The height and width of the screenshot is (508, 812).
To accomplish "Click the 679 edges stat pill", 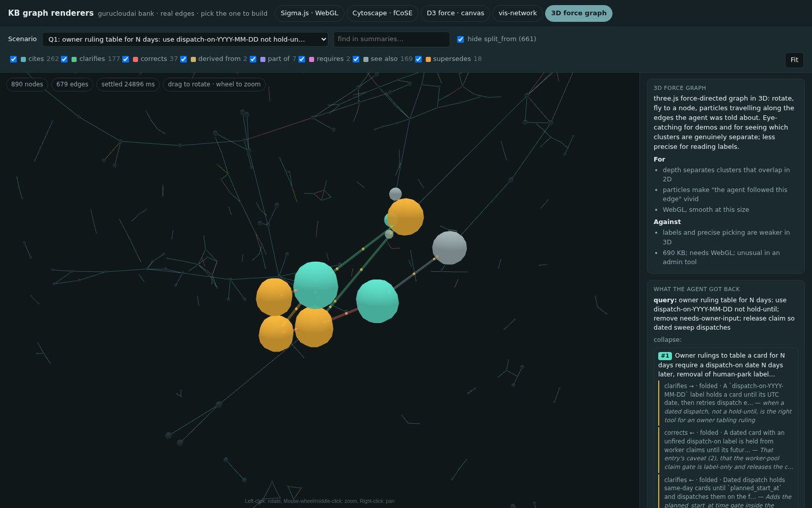I will pos(72,85).
